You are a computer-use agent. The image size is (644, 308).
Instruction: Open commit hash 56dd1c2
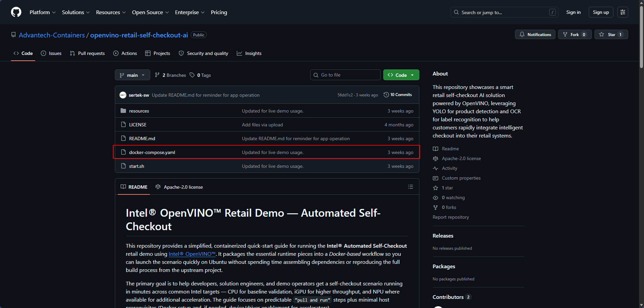[x=345, y=95]
